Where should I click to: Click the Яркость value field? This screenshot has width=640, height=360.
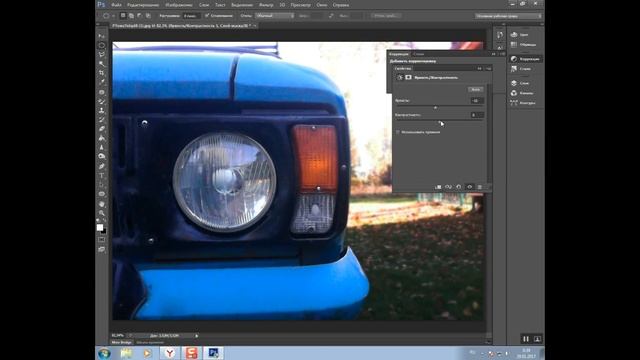(477, 100)
